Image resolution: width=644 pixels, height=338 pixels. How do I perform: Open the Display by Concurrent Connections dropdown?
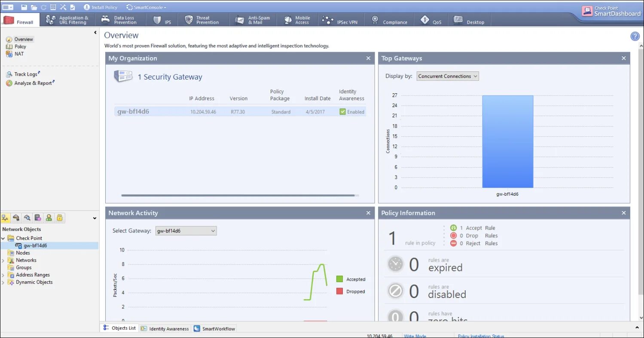coord(448,76)
